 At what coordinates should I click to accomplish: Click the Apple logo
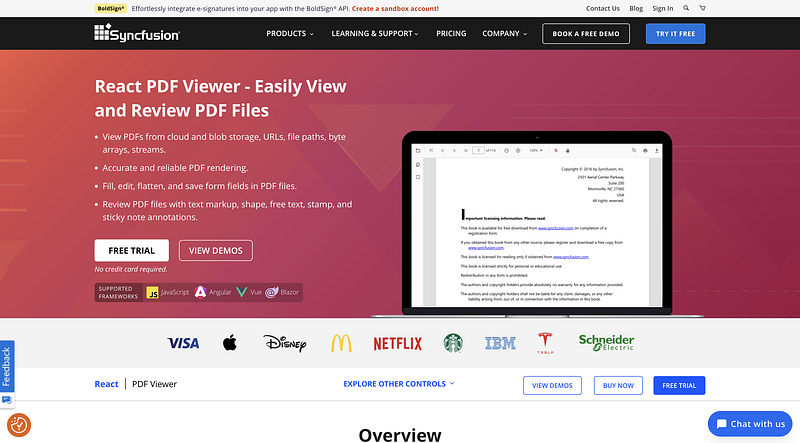(230, 342)
